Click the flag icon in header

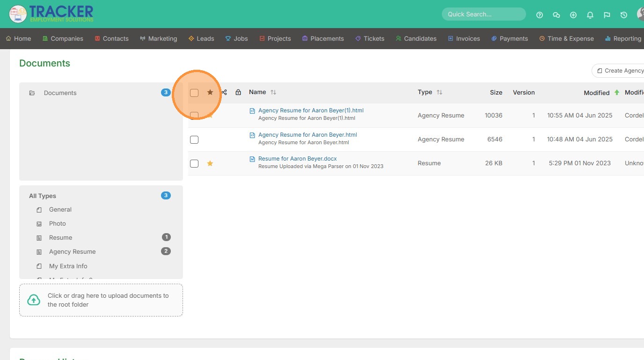click(607, 15)
